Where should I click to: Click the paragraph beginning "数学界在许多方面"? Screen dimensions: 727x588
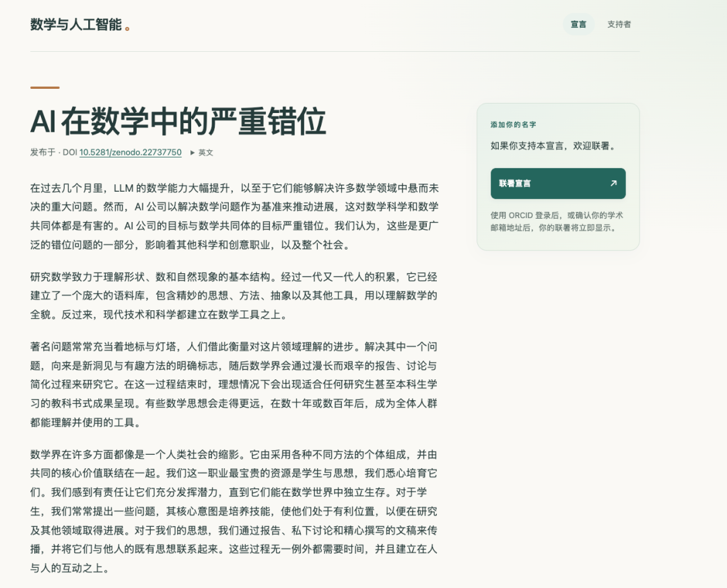click(x=234, y=511)
